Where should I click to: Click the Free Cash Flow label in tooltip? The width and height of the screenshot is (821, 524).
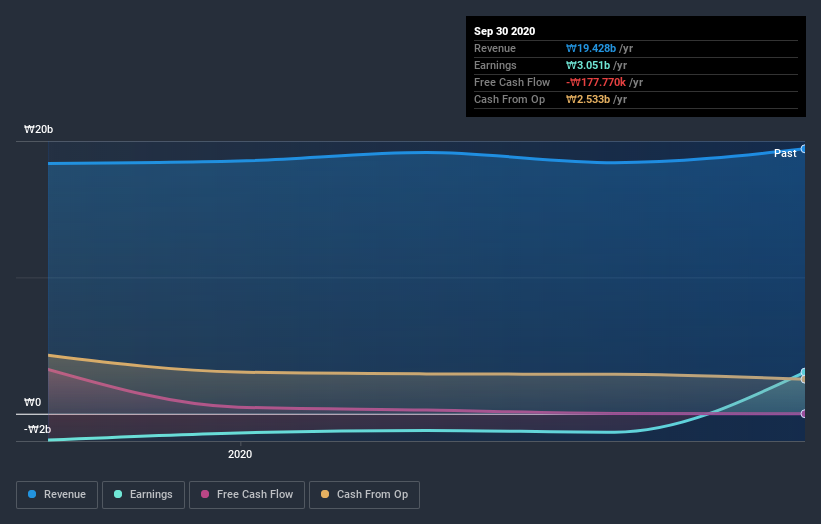pyautogui.click(x=512, y=82)
